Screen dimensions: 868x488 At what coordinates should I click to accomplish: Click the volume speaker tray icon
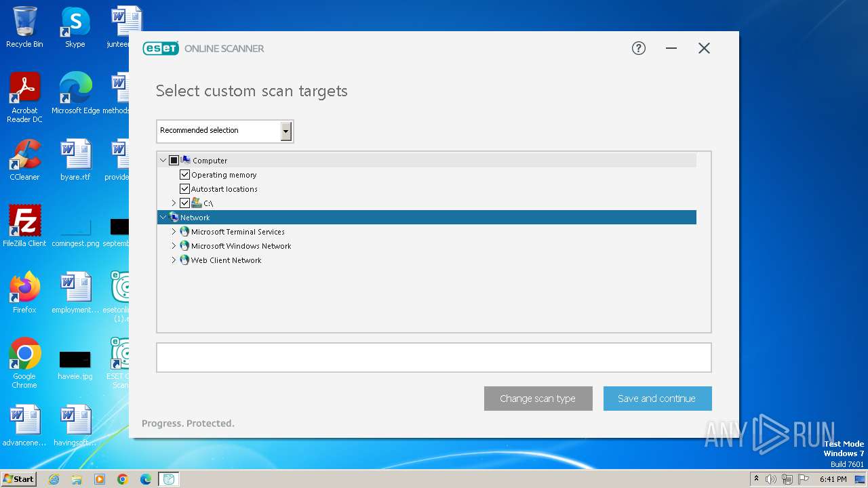[771, 479]
